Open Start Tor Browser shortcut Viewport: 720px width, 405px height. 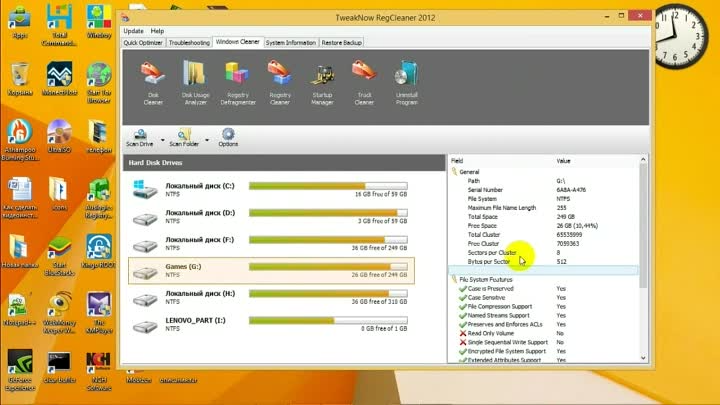pyautogui.click(x=99, y=83)
